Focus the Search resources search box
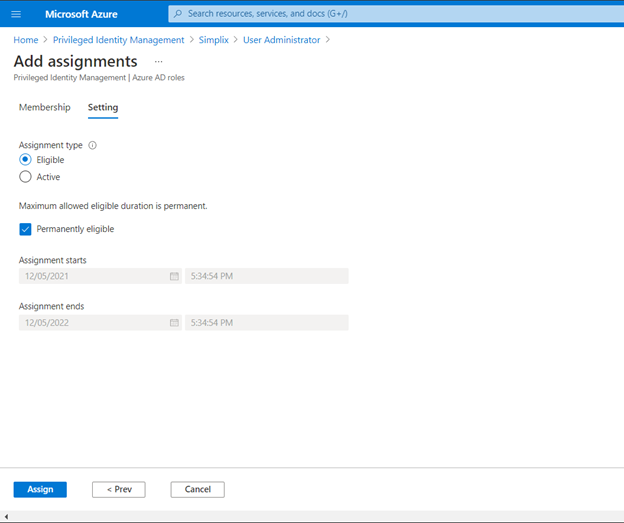This screenshot has height=523, width=624. [396, 14]
